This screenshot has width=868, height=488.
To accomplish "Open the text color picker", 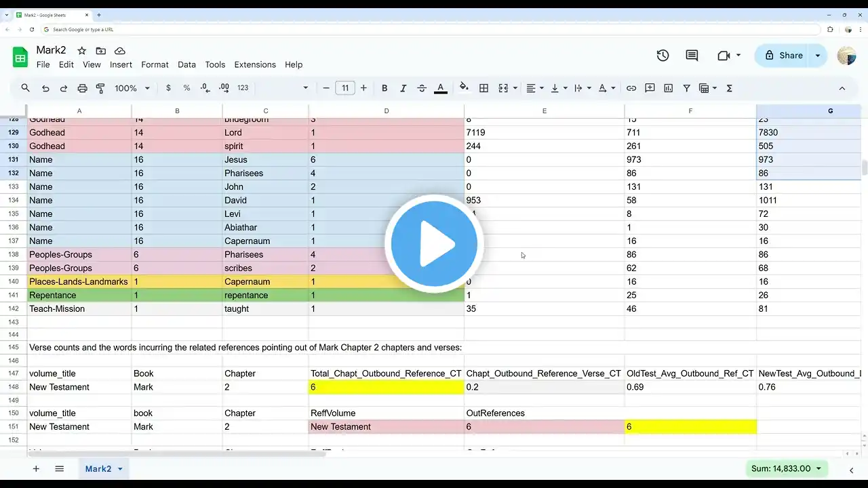I will tap(440, 88).
